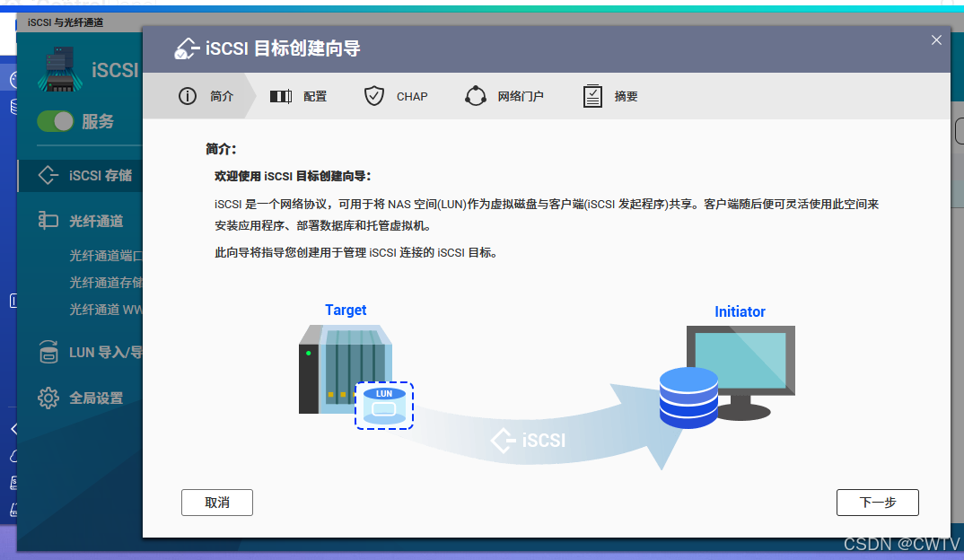Click the checklist icon beside 摘要
This screenshot has width=964, height=560.
click(x=592, y=96)
